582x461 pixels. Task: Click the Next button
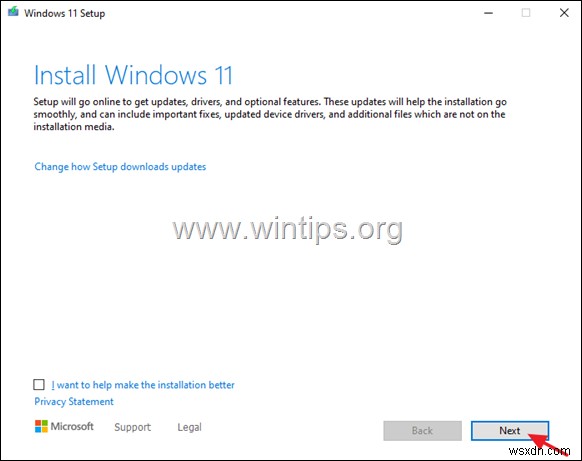pyautogui.click(x=510, y=431)
